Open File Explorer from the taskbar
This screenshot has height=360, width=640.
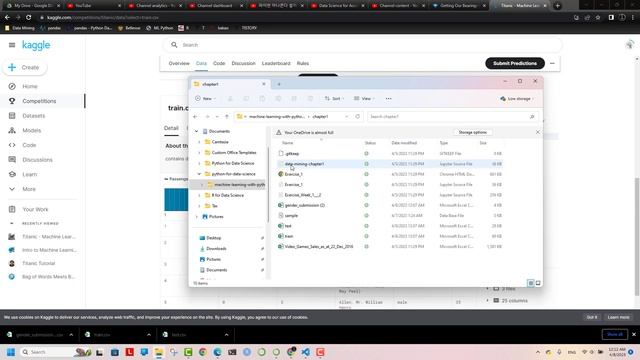click(x=159, y=352)
